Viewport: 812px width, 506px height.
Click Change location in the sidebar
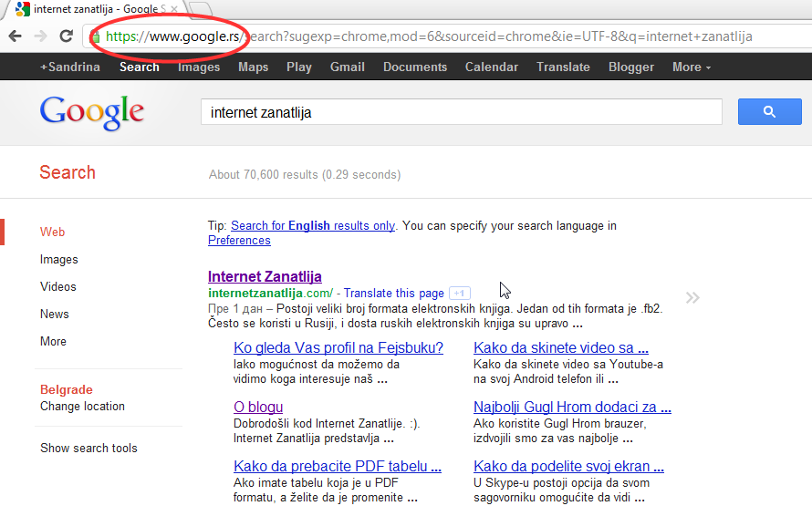click(82, 406)
